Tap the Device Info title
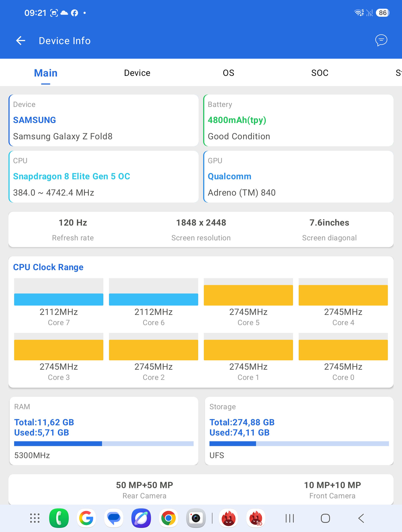 click(x=65, y=41)
